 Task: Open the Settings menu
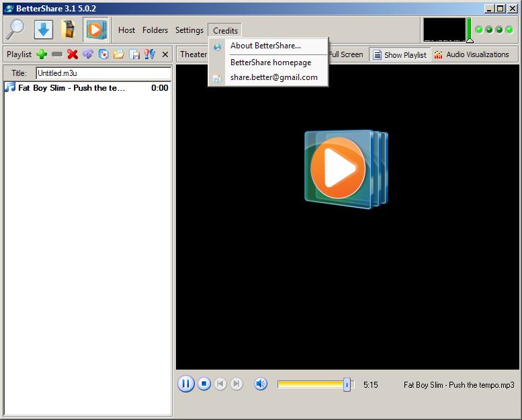(x=189, y=30)
